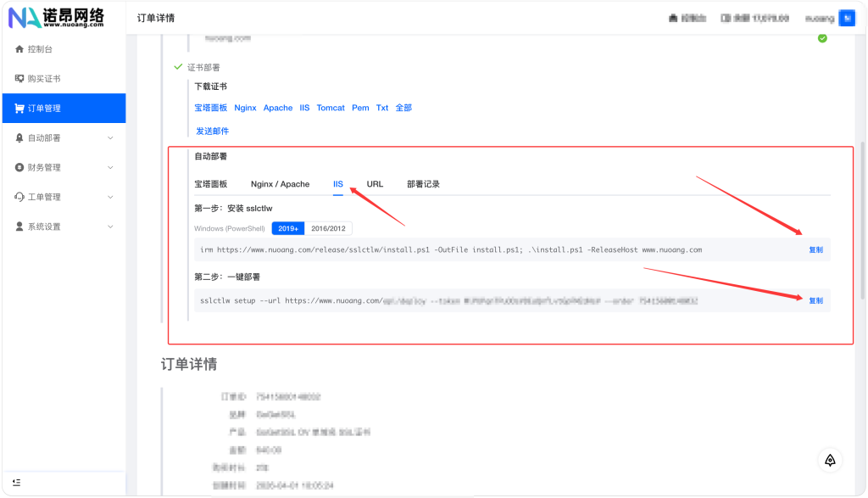Switch to the Nginx / Apache tab

280,184
